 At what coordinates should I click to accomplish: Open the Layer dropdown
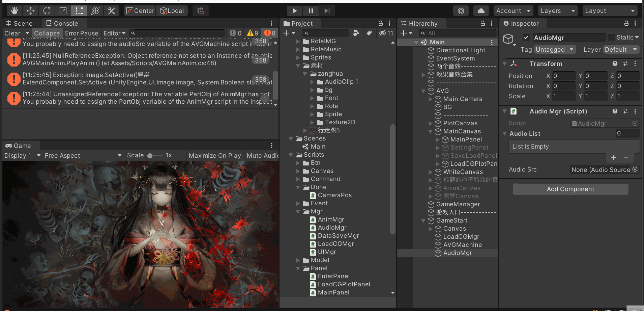(x=621, y=50)
